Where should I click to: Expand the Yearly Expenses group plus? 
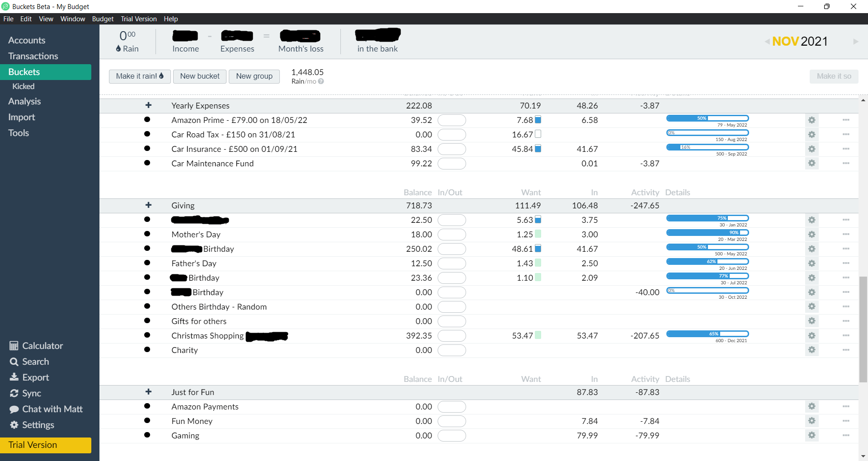tap(148, 105)
